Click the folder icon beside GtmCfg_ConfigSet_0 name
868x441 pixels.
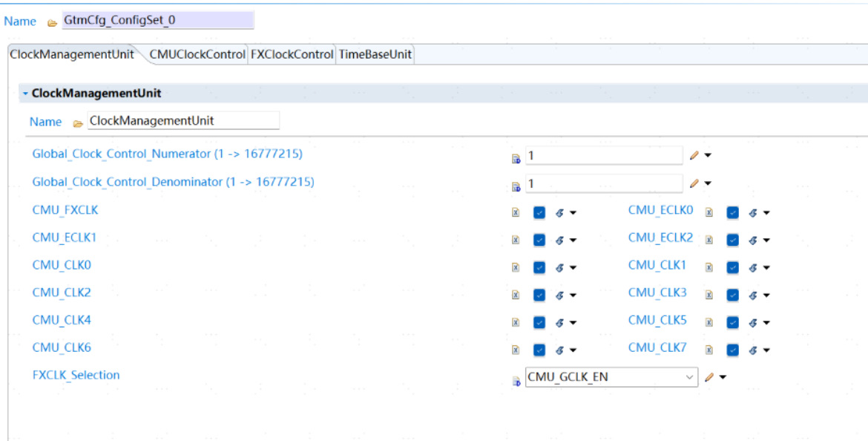tap(52, 23)
